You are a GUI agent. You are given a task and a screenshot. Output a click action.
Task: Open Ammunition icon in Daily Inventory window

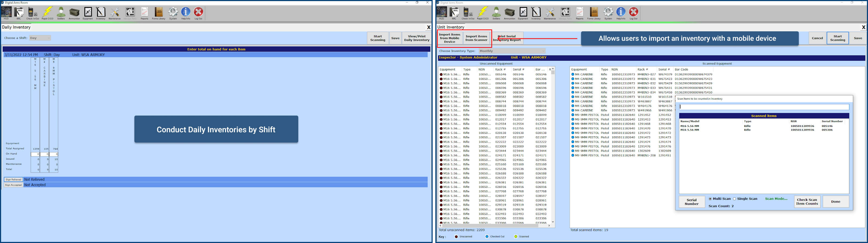pos(74,12)
